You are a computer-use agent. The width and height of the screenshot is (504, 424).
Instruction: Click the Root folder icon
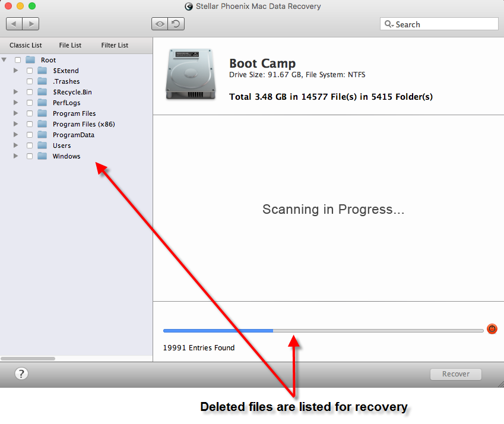tap(30, 60)
